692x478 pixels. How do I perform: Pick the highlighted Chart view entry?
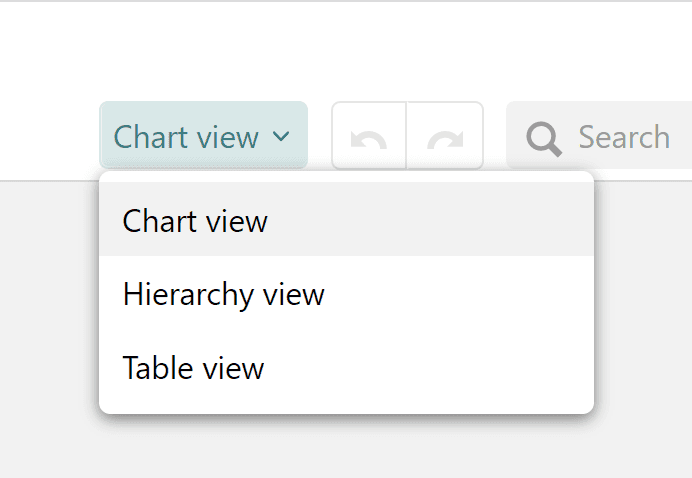click(x=346, y=219)
